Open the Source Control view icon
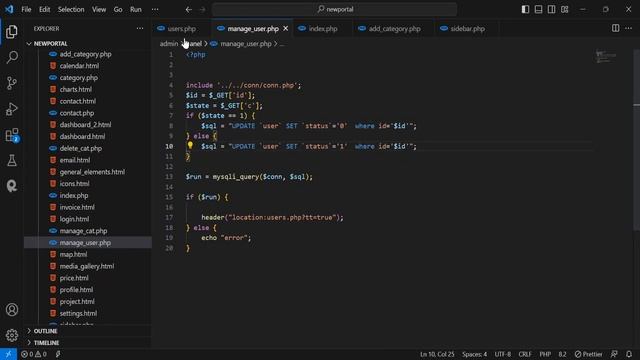640x360 pixels. (12, 83)
